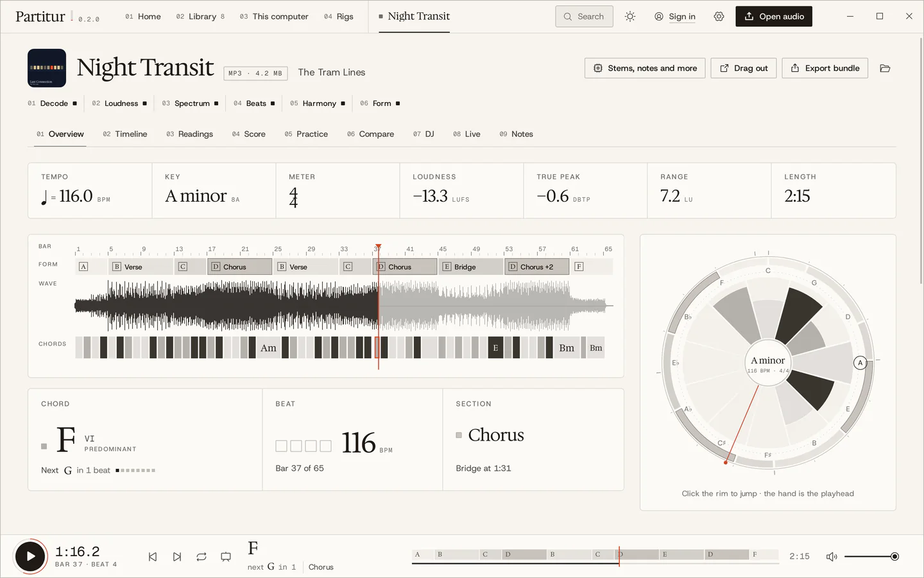Screen dimensions: 924x578
Task: Go to the Home tab
Action: point(143,17)
